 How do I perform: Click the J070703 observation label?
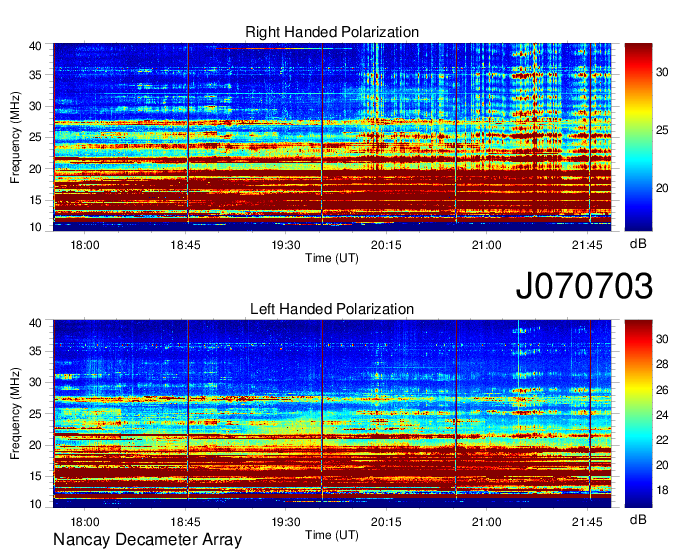pyautogui.click(x=584, y=286)
